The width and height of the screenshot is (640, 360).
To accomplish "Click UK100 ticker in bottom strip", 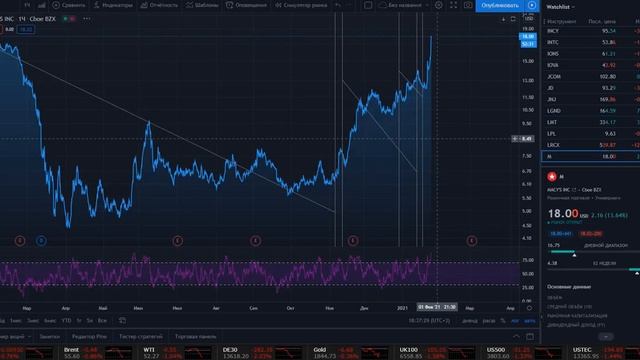I will click(x=436, y=353).
